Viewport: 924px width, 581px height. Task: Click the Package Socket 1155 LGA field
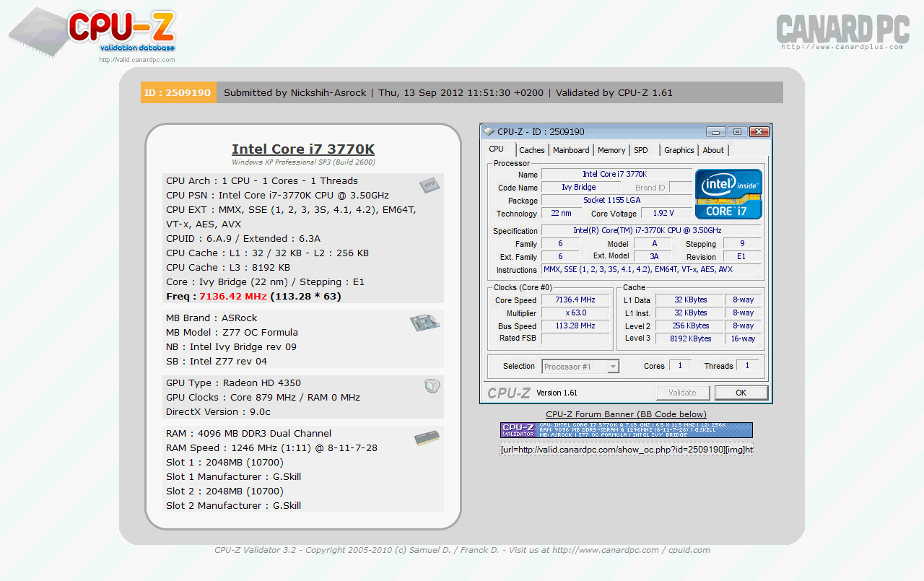616,201
